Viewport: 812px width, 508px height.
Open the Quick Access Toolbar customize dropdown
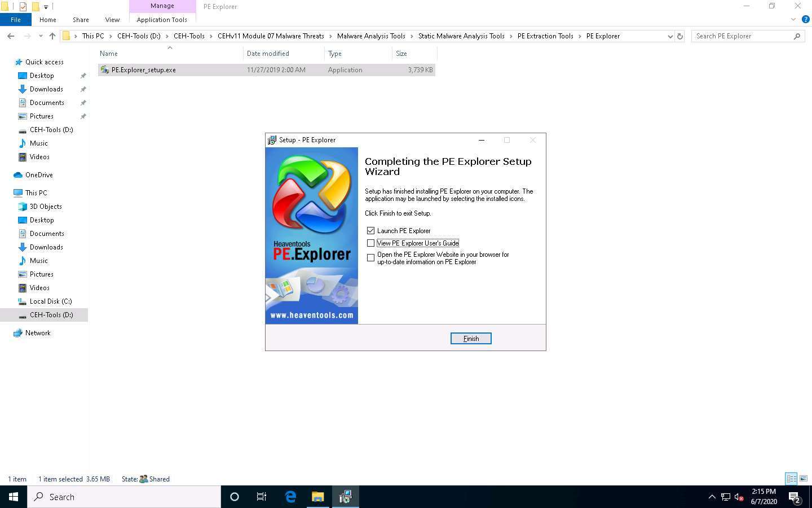tap(46, 7)
